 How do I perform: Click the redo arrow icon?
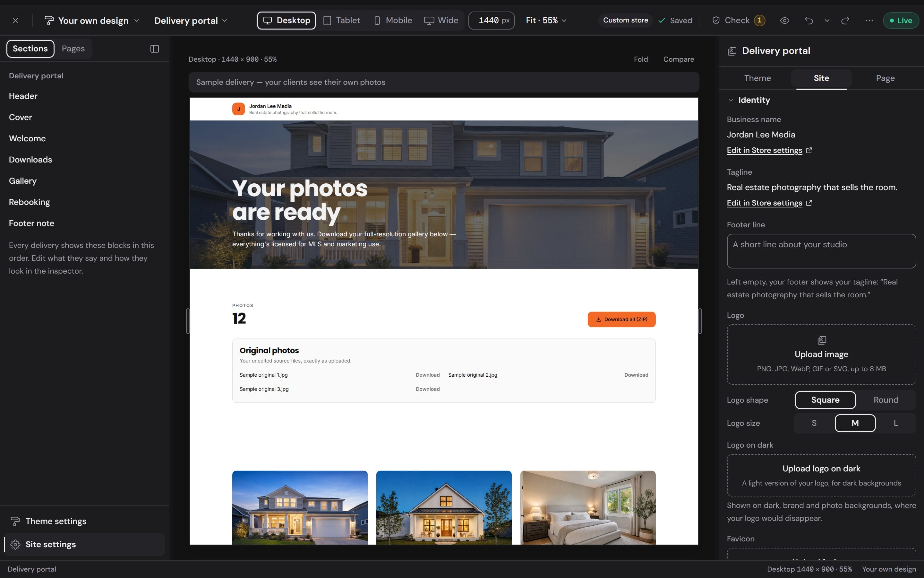(x=845, y=21)
